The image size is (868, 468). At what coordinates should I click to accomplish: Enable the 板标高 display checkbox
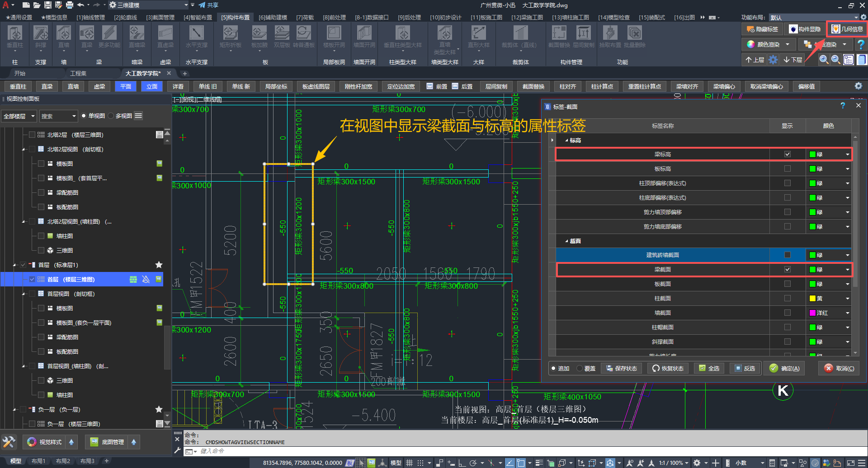point(788,168)
